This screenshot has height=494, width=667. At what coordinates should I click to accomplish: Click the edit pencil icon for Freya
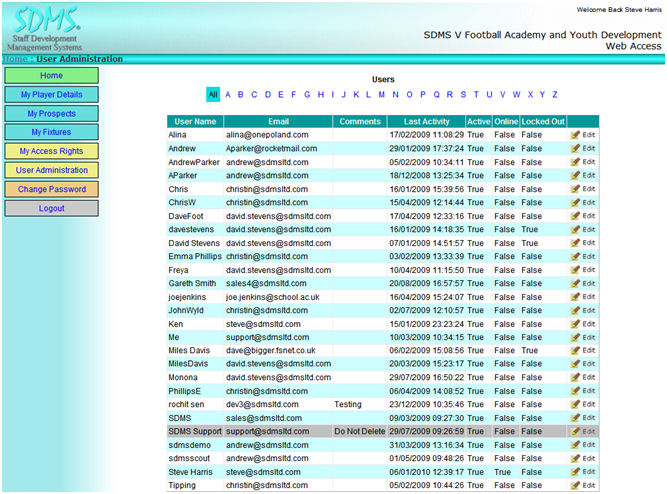[575, 270]
